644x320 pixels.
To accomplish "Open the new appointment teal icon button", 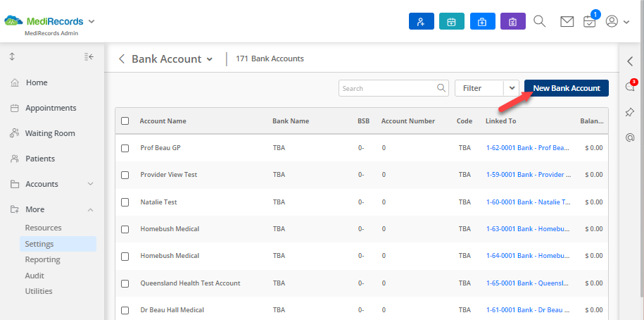I will pos(451,21).
